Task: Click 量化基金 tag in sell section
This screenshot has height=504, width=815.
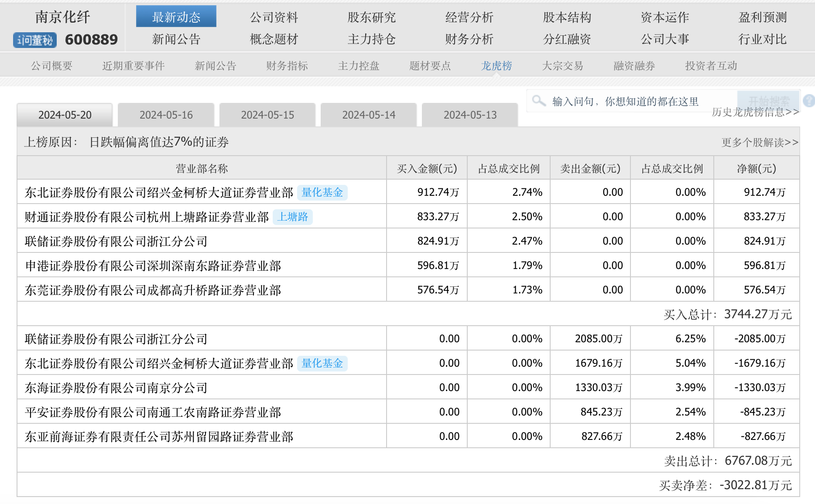Action: (x=322, y=363)
